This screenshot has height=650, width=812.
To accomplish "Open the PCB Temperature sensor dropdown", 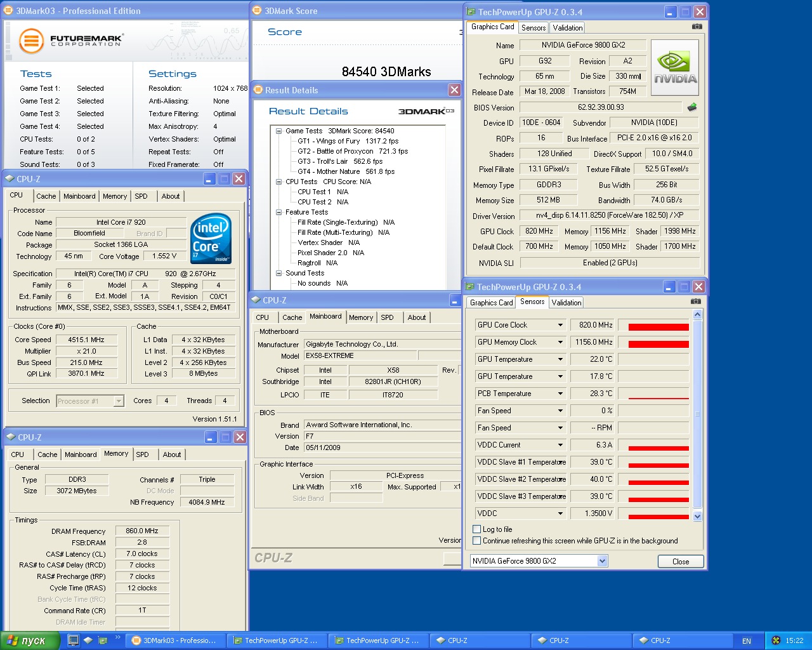I will pyautogui.click(x=560, y=394).
